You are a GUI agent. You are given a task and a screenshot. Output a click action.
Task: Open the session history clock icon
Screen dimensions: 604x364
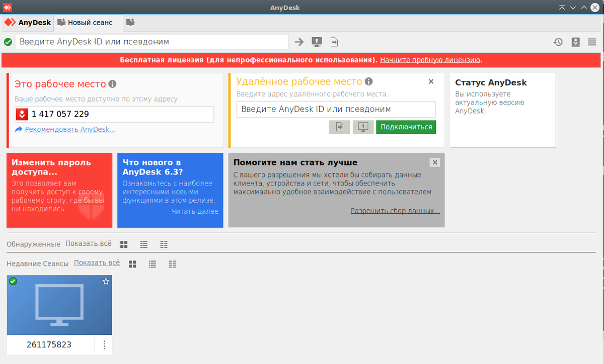[558, 42]
